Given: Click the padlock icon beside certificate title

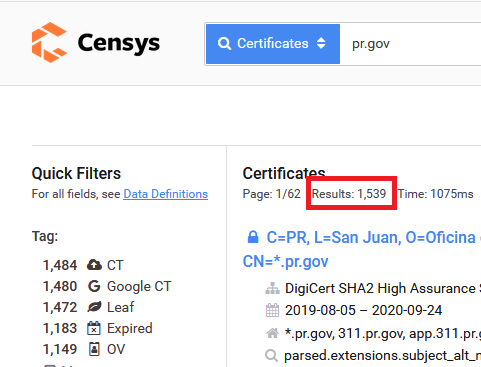Looking at the screenshot, I should [x=253, y=237].
